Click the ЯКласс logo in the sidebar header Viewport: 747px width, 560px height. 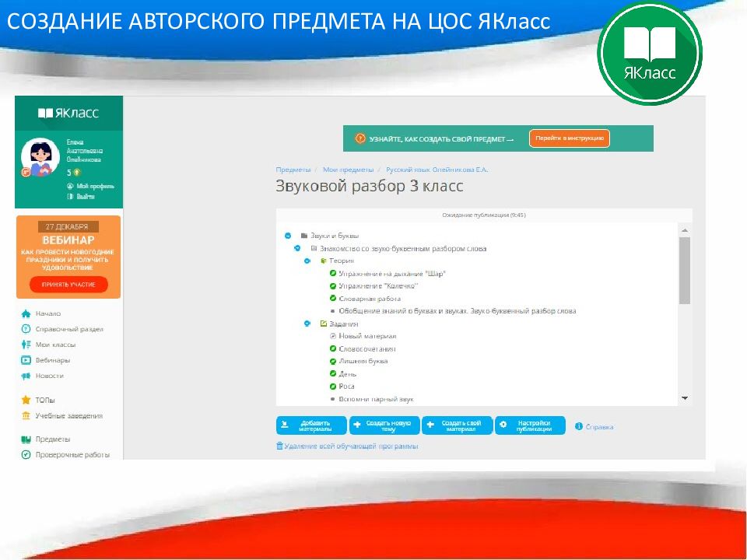tap(68, 113)
